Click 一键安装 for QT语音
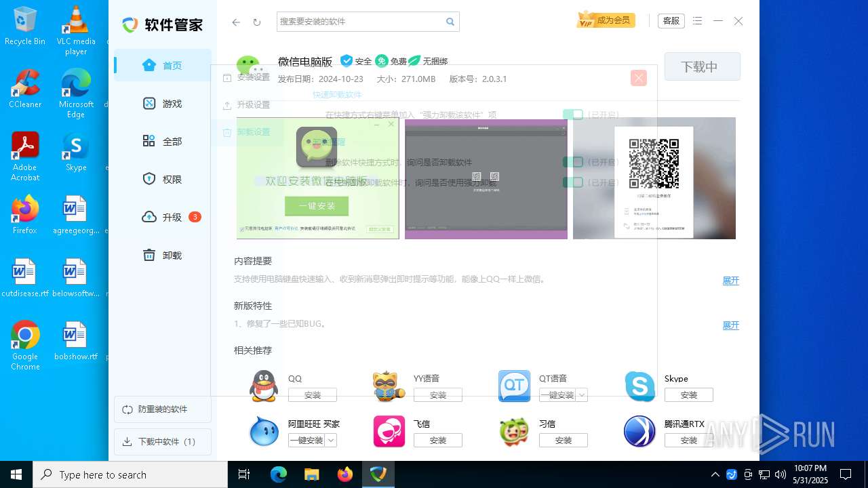The width and height of the screenshot is (868, 488). click(x=558, y=395)
